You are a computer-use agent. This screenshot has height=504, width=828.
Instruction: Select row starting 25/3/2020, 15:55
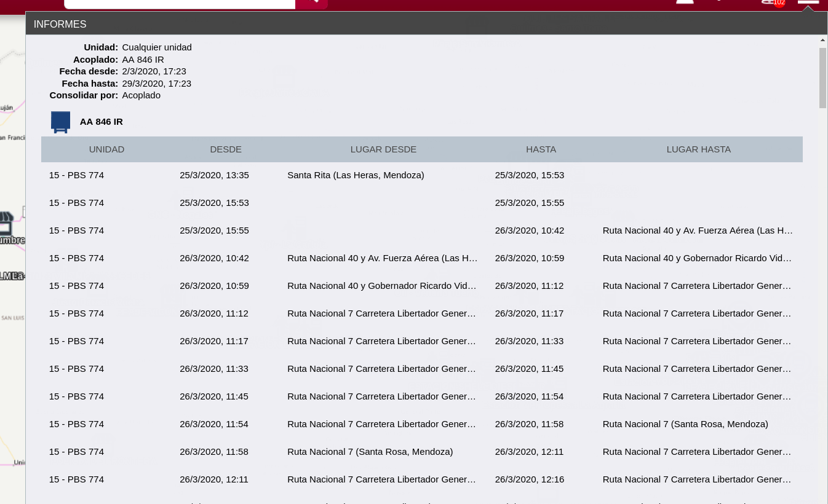[214, 230]
